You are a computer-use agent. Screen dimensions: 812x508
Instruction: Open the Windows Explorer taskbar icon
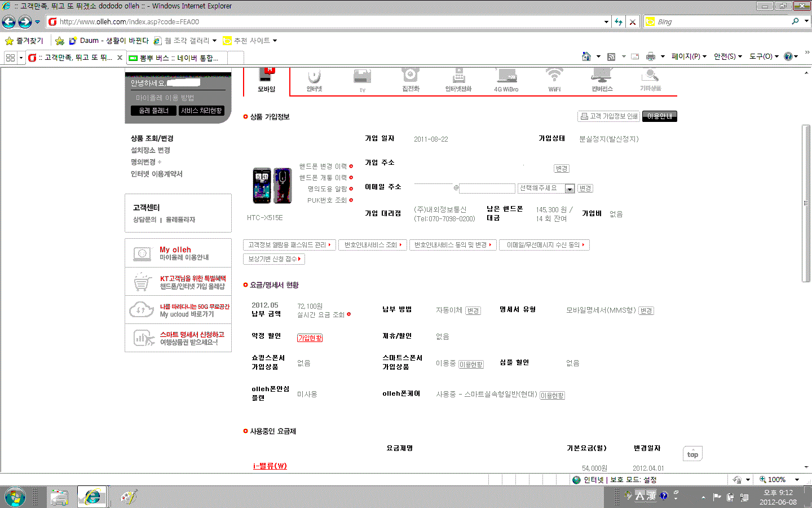pyautogui.click(x=59, y=497)
